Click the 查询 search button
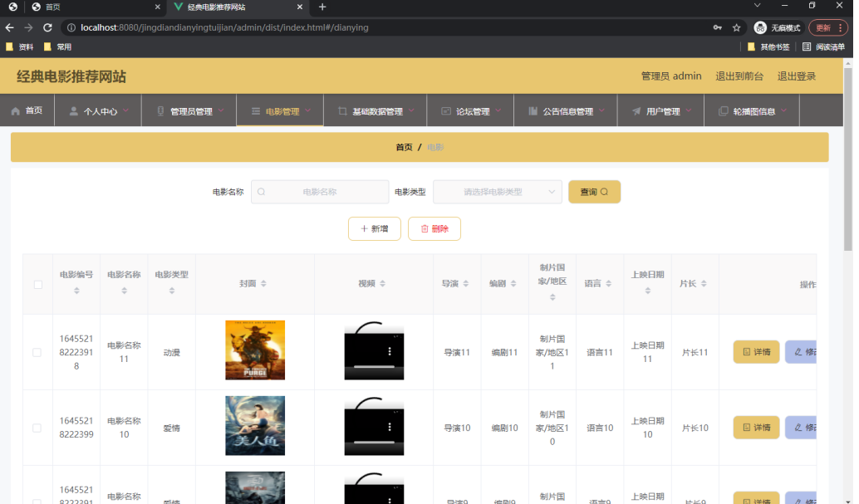 click(x=594, y=192)
